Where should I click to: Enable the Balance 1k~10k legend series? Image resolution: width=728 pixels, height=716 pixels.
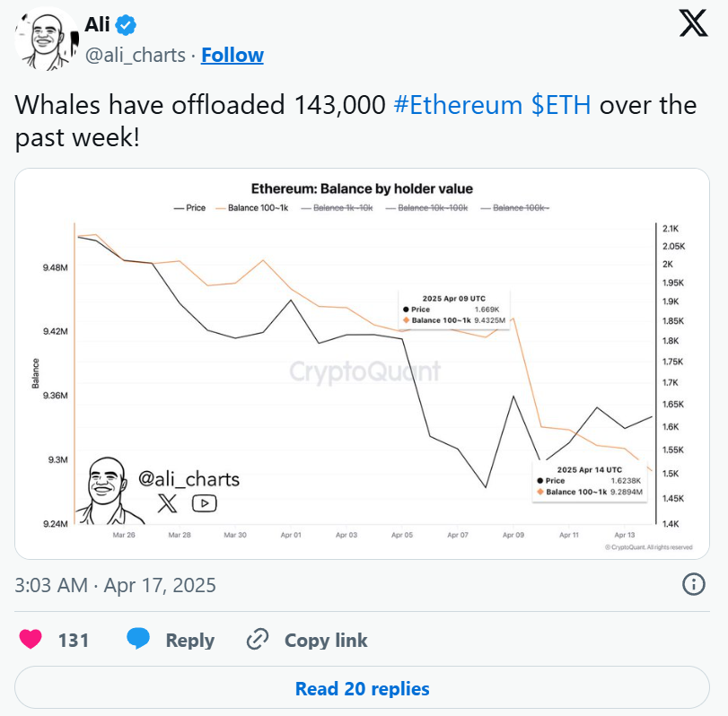tap(338, 208)
